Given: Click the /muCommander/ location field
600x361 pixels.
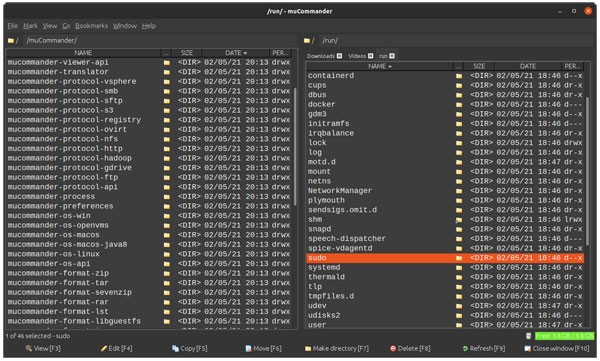Looking at the screenshot, I should point(160,41).
